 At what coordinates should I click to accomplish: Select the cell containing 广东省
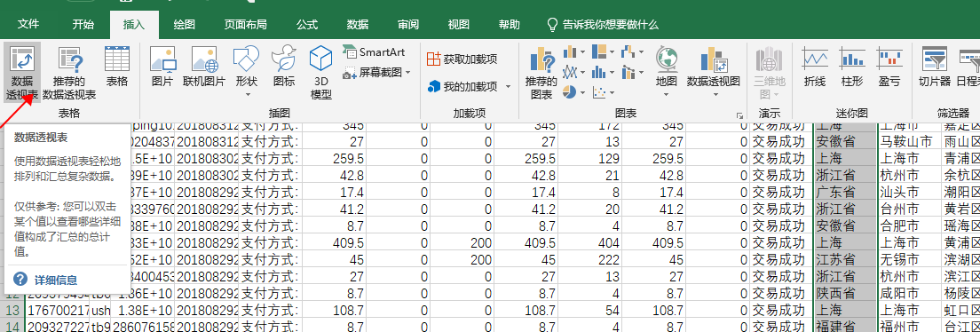click(x=845, y=192)
